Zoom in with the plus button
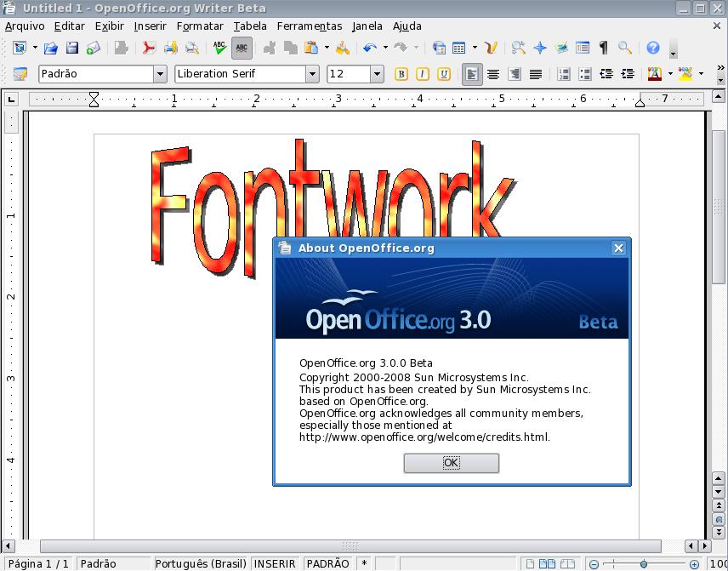Viewport: 728px width, 571px height. coord(694,564)
